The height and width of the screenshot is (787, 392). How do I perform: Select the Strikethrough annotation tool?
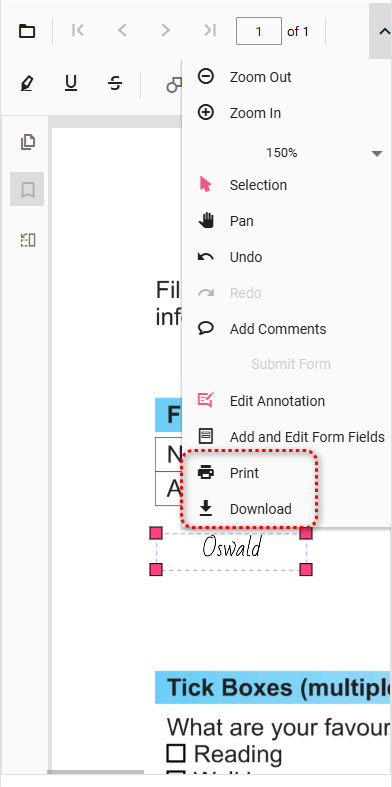pos(115,83)
